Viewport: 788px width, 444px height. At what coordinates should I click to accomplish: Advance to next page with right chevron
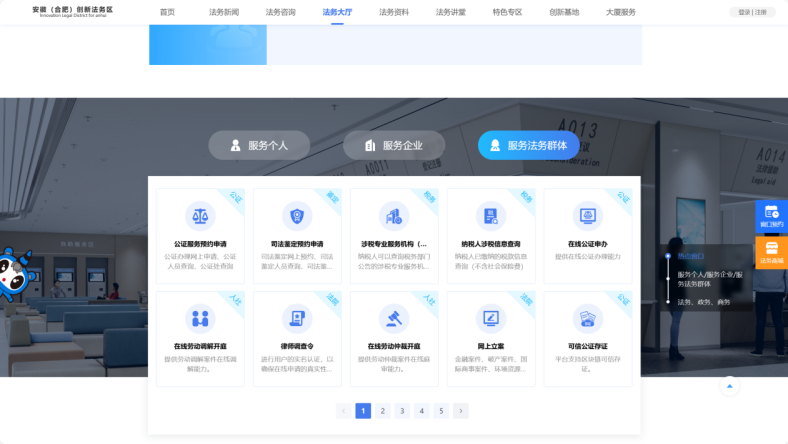point(460,410)
